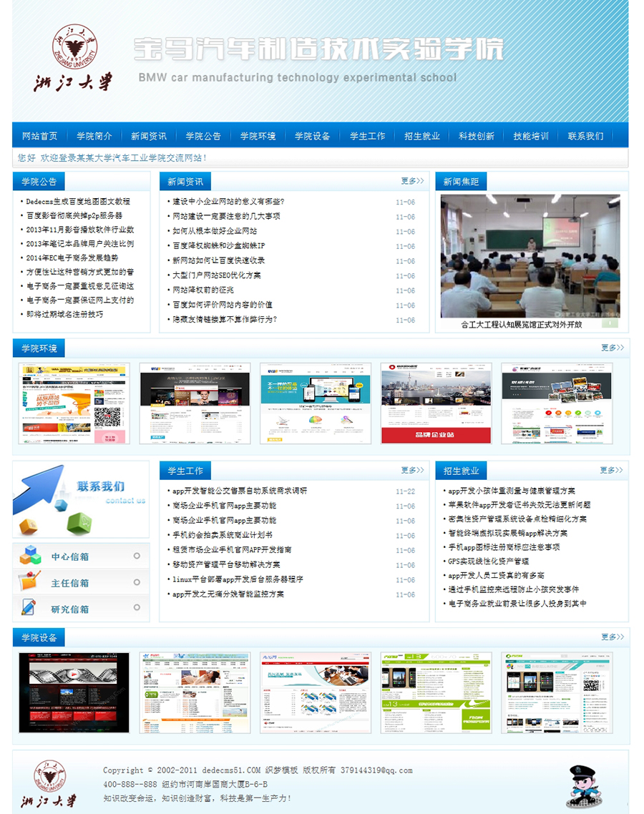The height and width of the screenshot is (814, 644).
Task: Select the circle button on 中心信箱 row
Action: (x=137, y=556)
